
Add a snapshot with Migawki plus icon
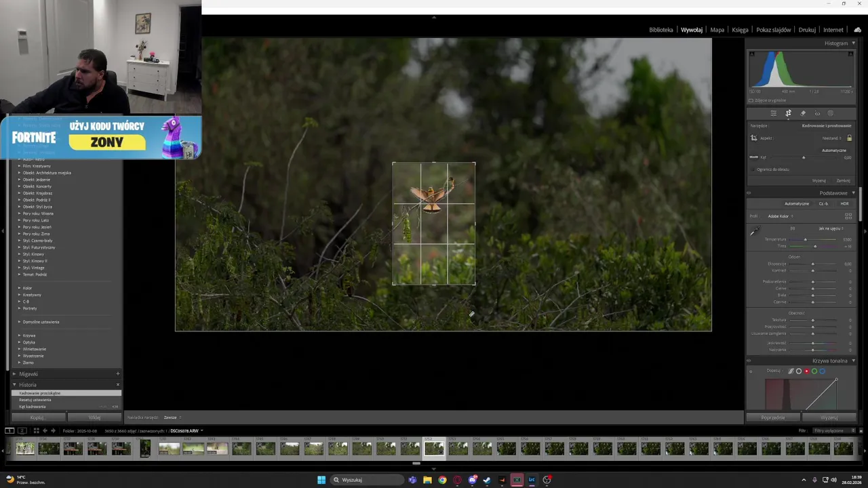point(117,374)
